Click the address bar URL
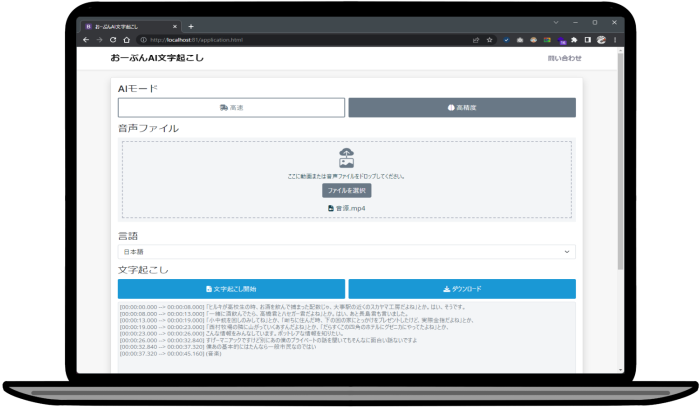This screenshot has height=408, width=700. tap(196, 40)
